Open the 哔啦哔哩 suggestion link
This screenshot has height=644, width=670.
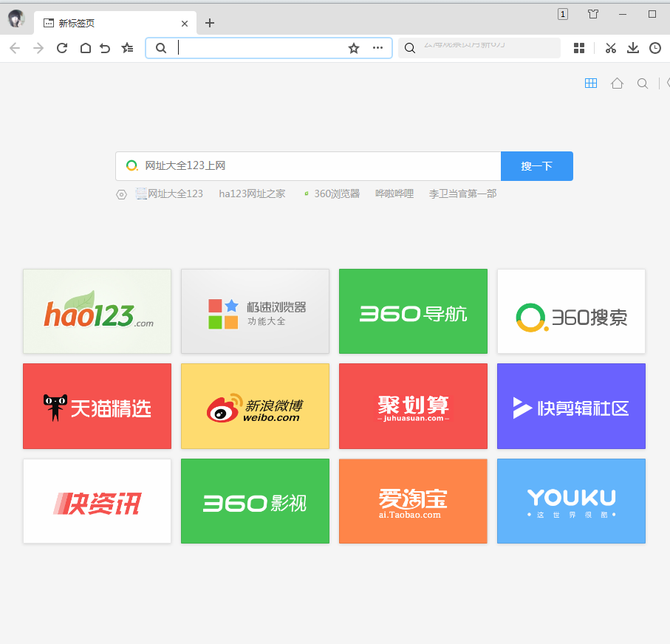point(394,193)
